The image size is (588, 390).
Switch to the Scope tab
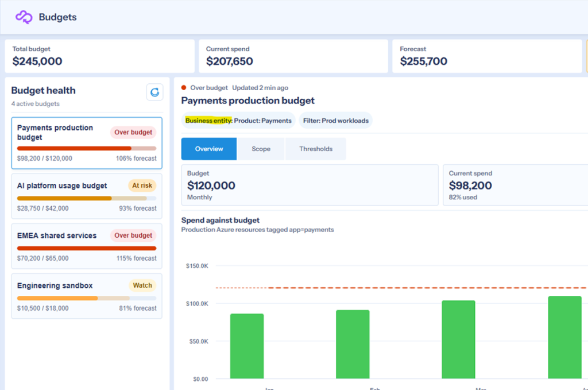(x=261, y=149)
